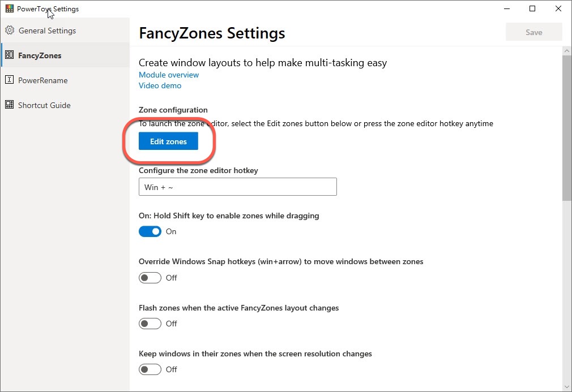This screenshot has width=572, height=392.
Task: Click the scrollbar up arrow
Action: click(x=567, y=51)
